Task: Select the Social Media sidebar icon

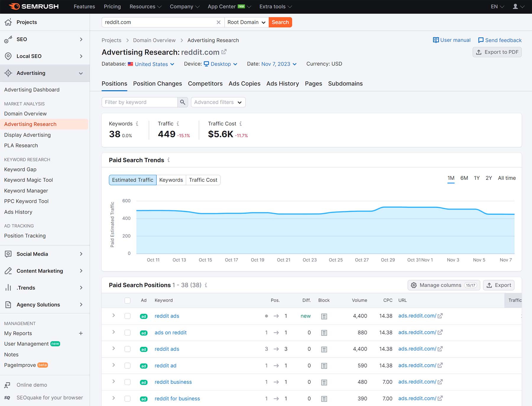Action: click(x=9, y=254)
